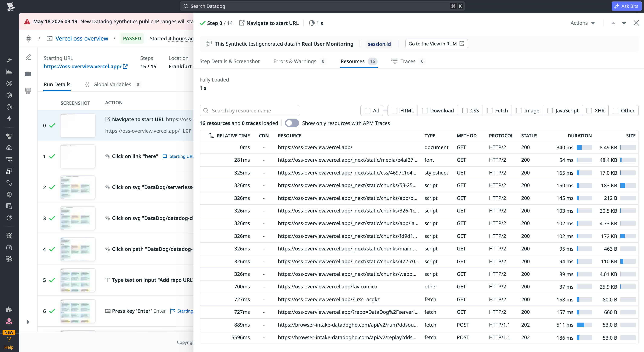Check the Image resource filter
The image size is (644, 352).
pos(518,111)
